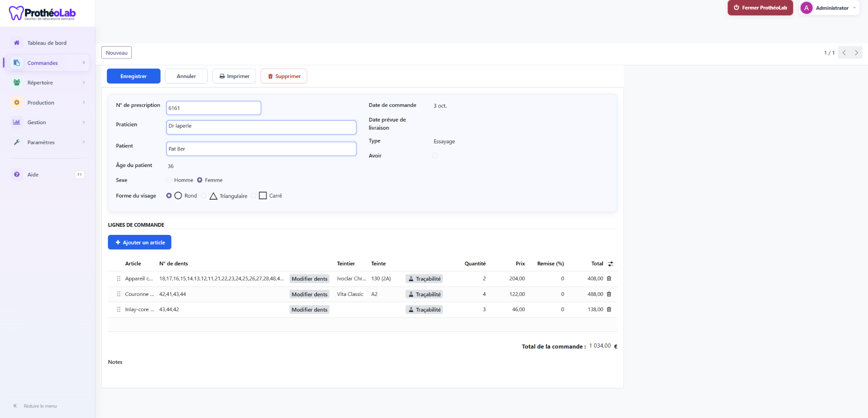Click the trash icon on the Couronne row

(x=609, y=294)
